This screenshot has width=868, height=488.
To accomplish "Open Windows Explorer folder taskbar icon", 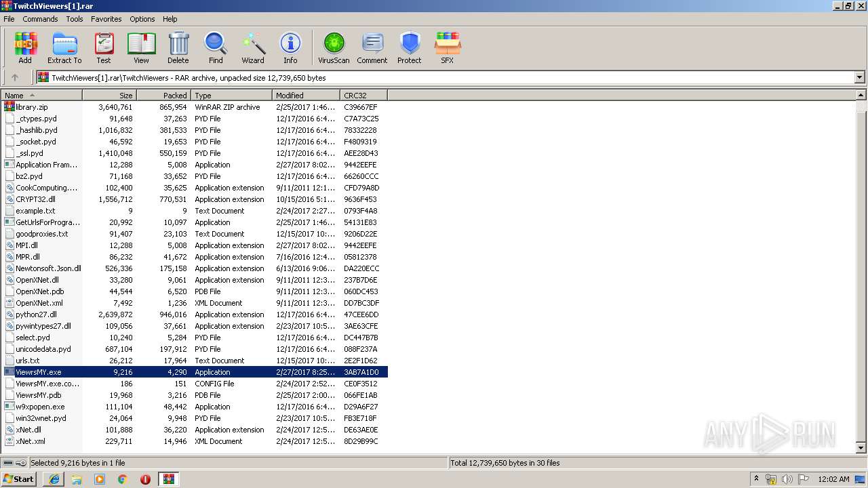I will (x=77, y=479).
